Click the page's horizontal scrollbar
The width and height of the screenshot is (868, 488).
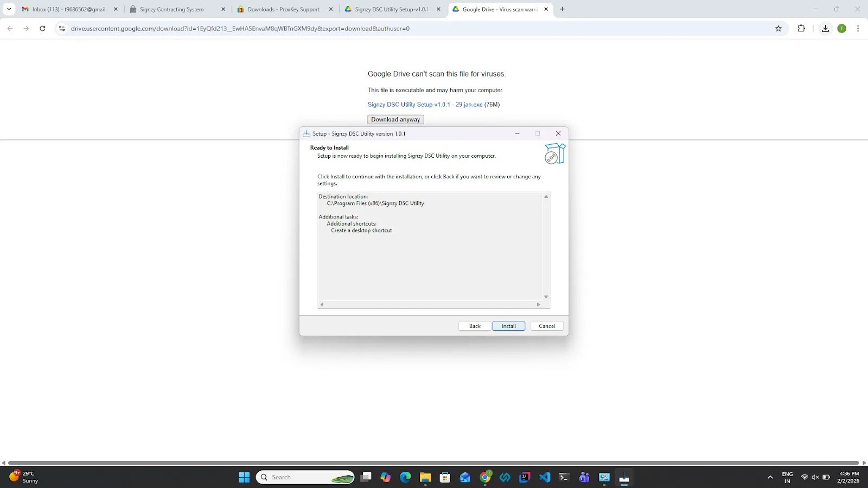pyautogui.click(x=433, y=463)
